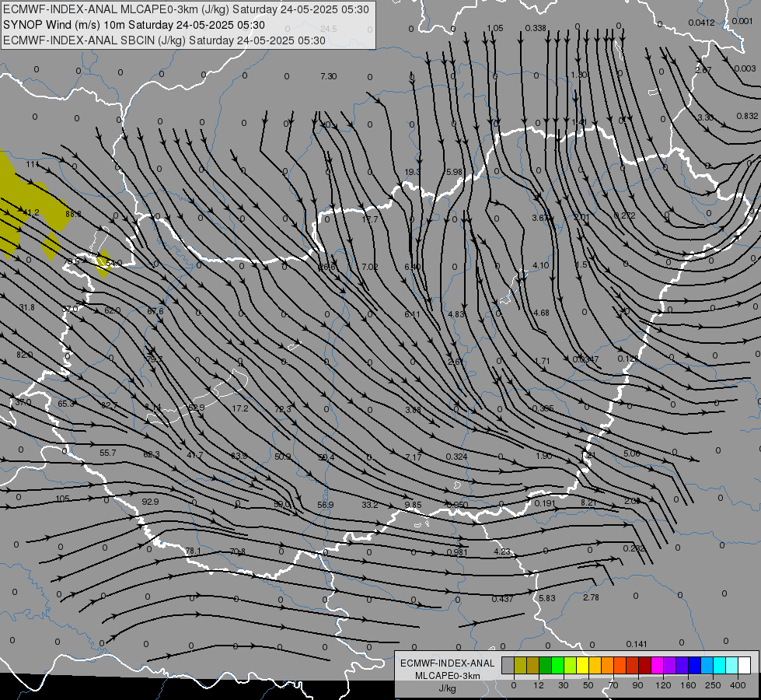Click the map value 33.2
The width and height of the screenshot is (761, 700).
370,505
